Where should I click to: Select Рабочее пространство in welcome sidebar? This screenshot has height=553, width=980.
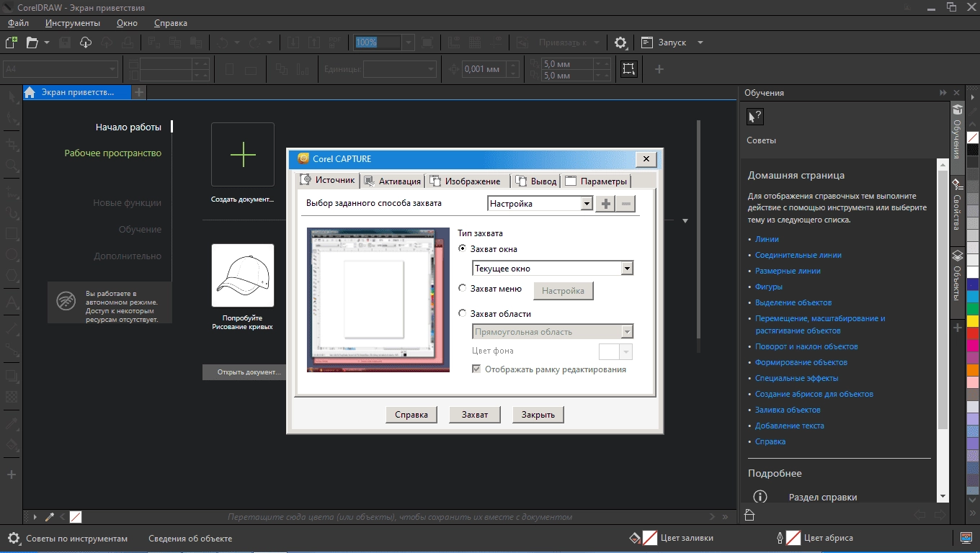coord(112,153)
